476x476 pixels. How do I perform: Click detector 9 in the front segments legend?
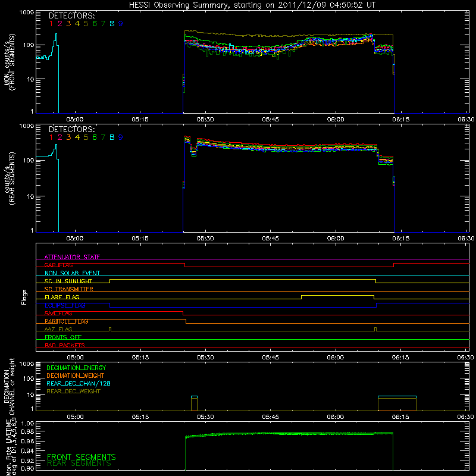tap(121, 24)
